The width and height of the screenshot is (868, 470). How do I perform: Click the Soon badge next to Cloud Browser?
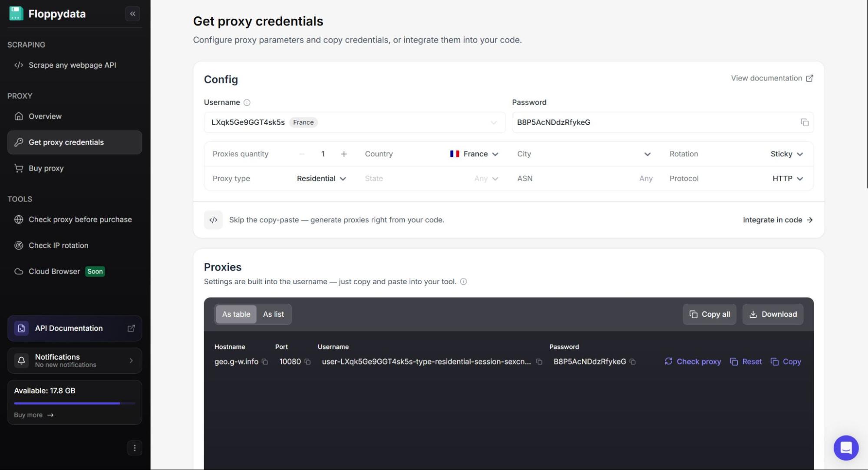[x=95, y=272]
